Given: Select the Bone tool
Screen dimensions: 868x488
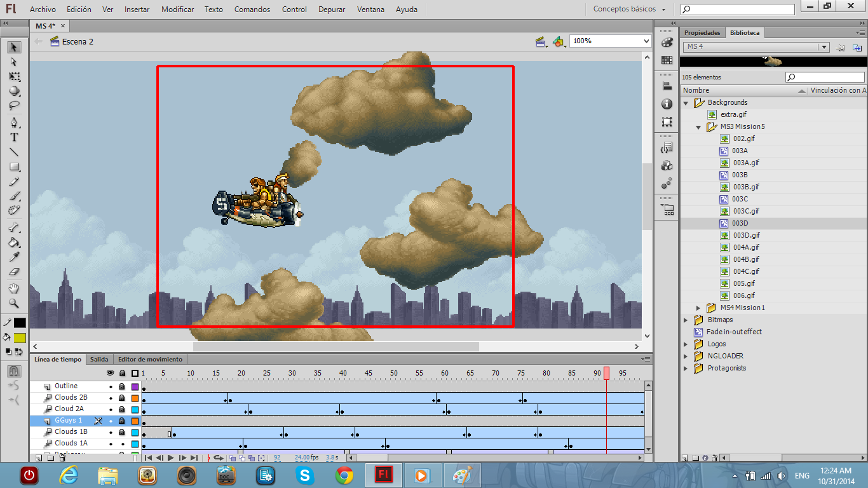Looking at the screenshot, I should click(14, 227).
